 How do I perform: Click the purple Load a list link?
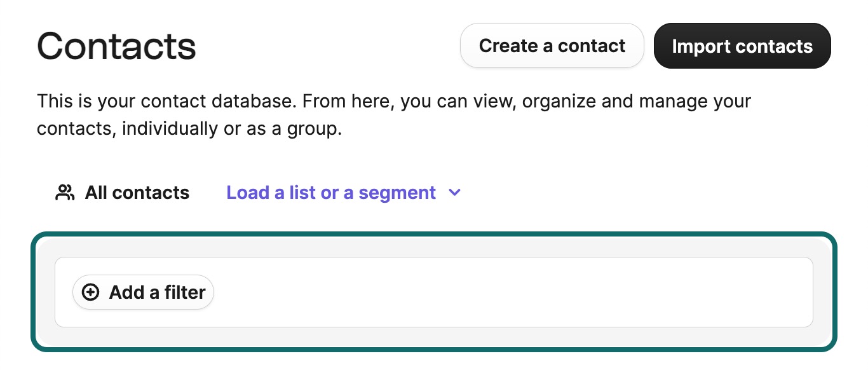pyautogui.click(x=331, y=192)
